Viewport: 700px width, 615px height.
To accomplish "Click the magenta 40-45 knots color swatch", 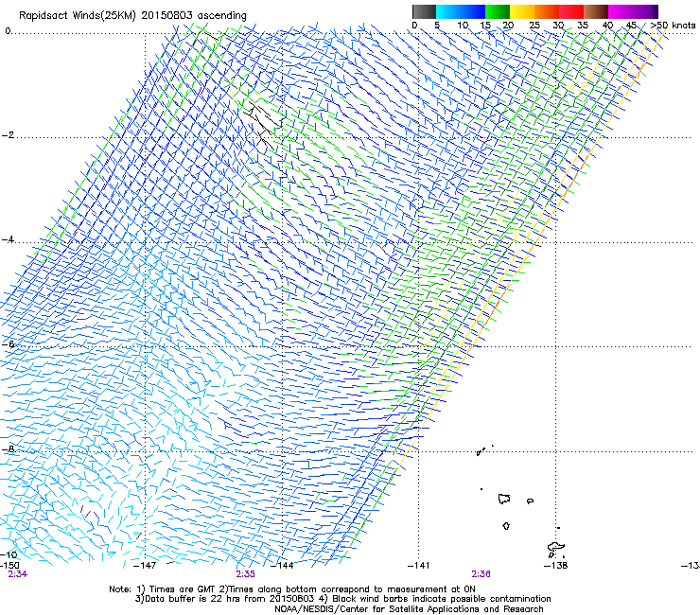I will (x=621, y=11).
